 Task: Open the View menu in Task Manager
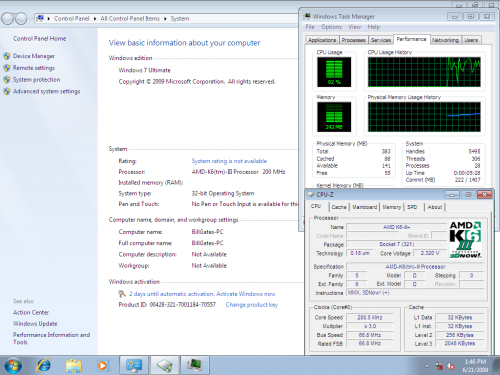pos(355,27)
